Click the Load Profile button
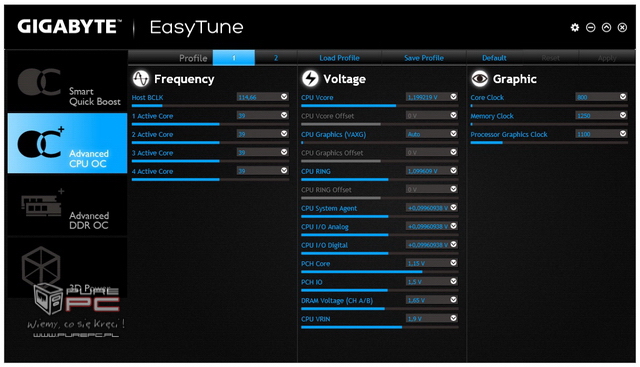 tap(339, 58)
